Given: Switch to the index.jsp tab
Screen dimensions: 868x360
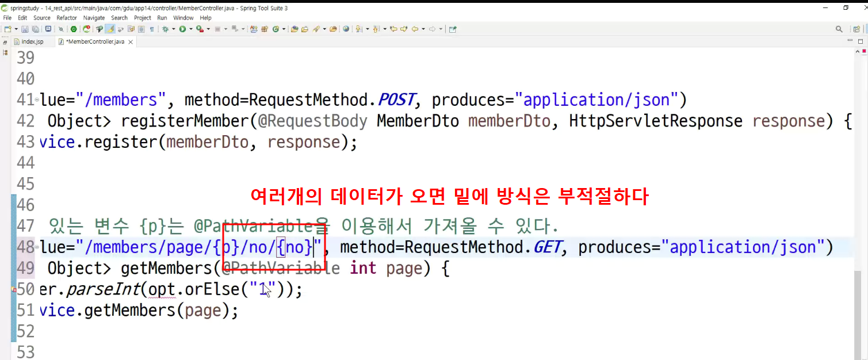Looking at the screenshot, I should 32,42.
